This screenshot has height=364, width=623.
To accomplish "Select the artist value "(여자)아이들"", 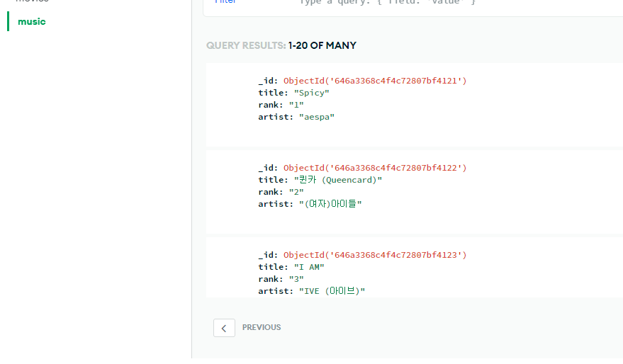I will click(x=330, y=204).
